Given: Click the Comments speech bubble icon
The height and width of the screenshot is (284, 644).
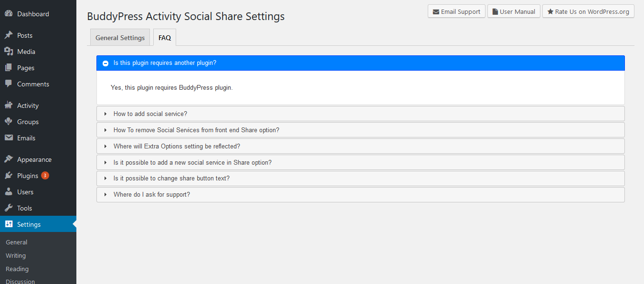Looking at the screenshot, I should coord(9,84).
